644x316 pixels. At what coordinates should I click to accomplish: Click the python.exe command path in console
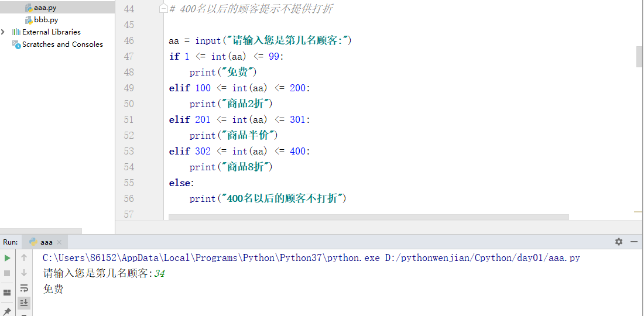[x=311, y=258]
